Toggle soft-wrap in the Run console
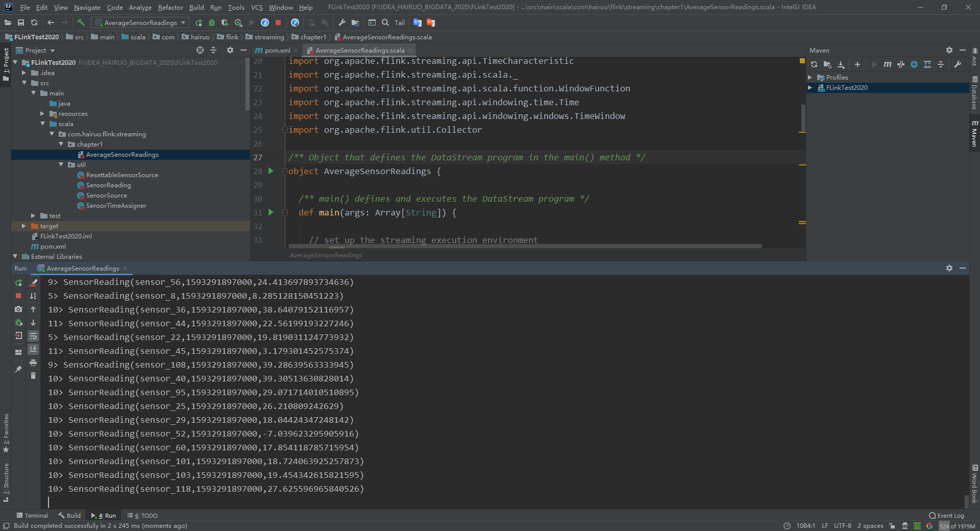This screenshot has height=531, width=980. (33, 336)
